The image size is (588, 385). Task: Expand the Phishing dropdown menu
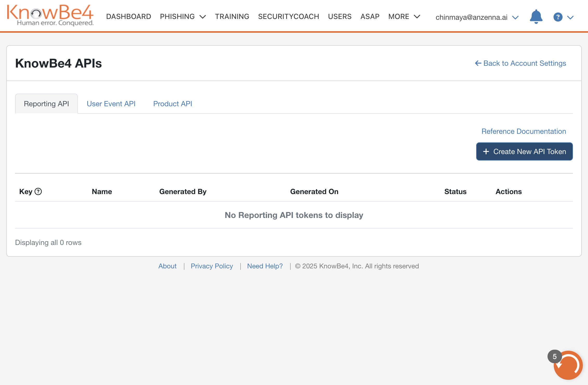[x=183, y=17]
